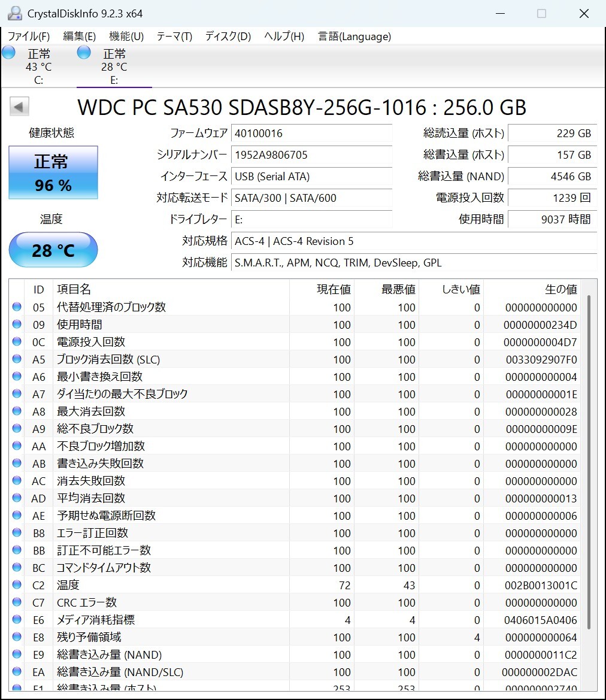Image resolution: width=606 pixels, height=700 pixels.
Task: Open the テーマ(T) menu
Action: click(174, 36)
